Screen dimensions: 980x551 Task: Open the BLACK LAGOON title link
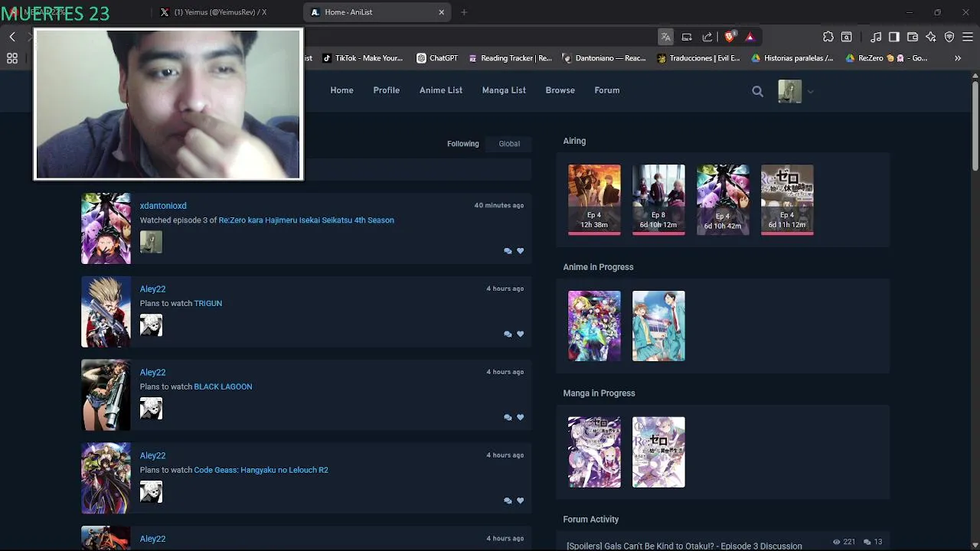[x=223, y=387]
